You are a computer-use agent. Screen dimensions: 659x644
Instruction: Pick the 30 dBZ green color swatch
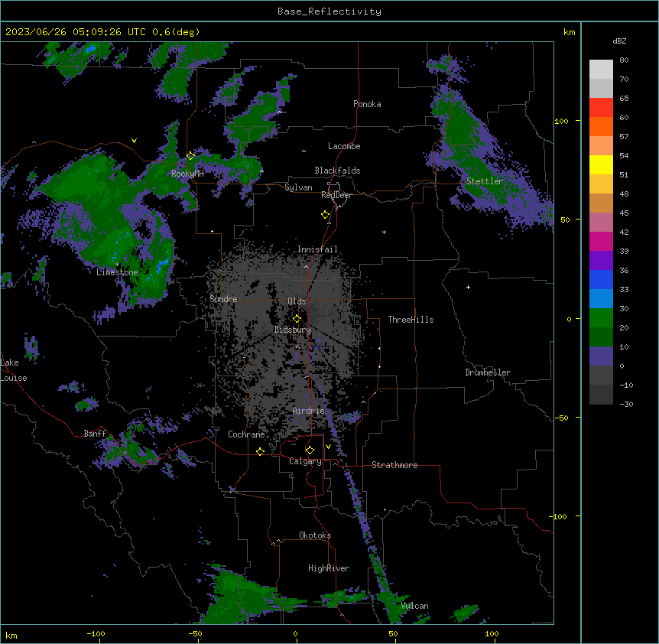601,318
